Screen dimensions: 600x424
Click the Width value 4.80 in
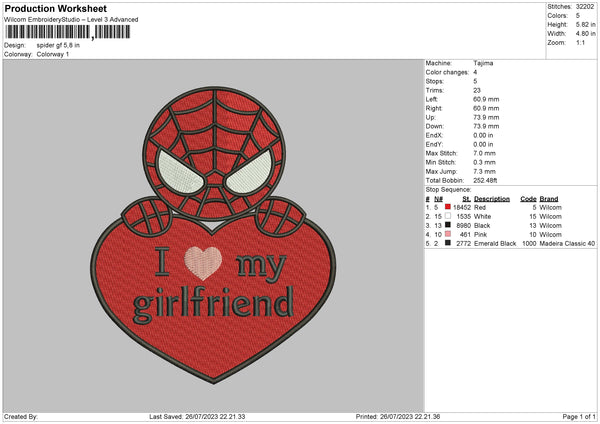[585, 34]
